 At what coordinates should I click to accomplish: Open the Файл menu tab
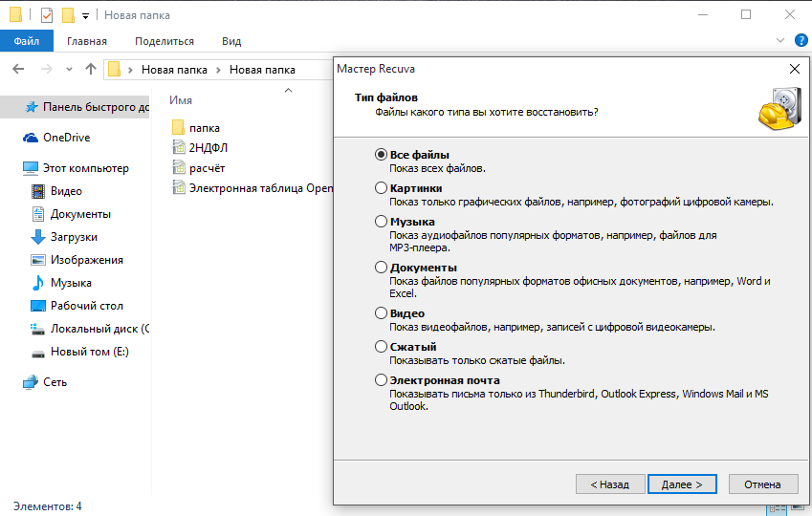click(27, 41)
